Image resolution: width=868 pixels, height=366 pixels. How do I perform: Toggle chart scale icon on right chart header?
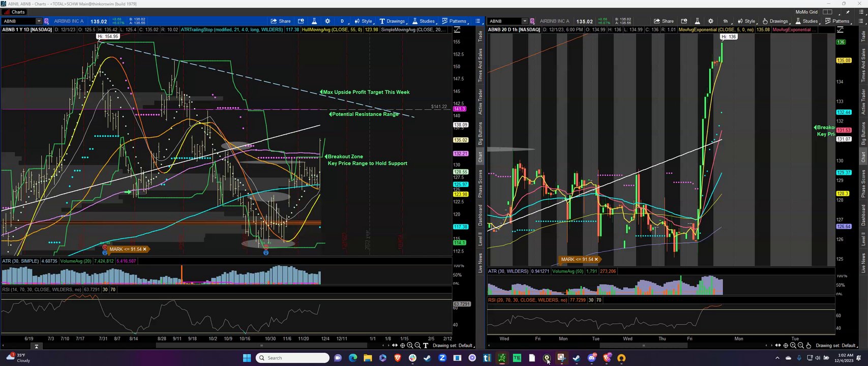point(840,29)
